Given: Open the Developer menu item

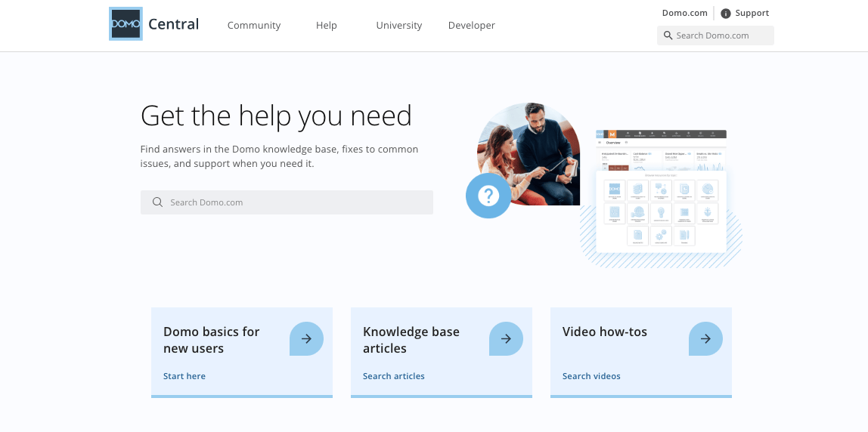Looking at the screenshot, I should click(472, 26).
